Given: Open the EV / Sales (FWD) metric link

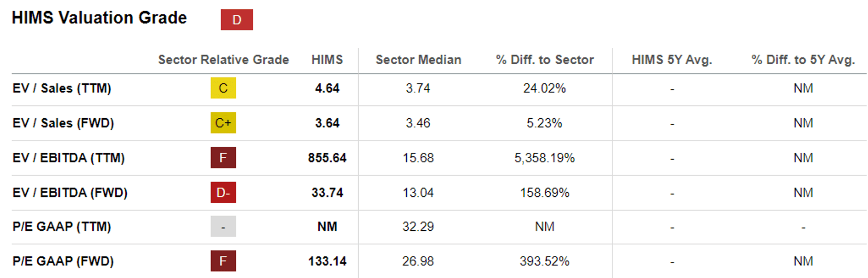Looking at the screenshot, I should [63, 123].
